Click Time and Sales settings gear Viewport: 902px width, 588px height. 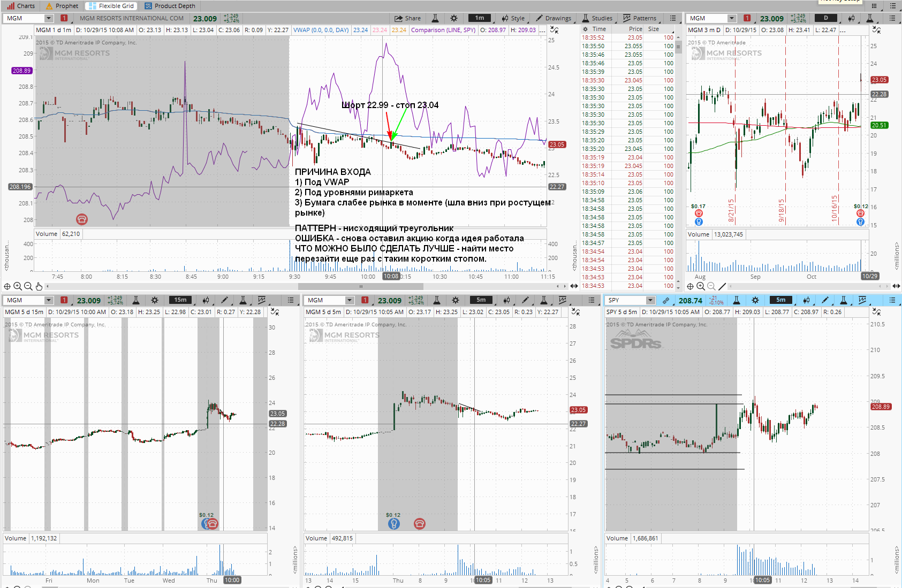pyautogui.click(x=586, y=29)
